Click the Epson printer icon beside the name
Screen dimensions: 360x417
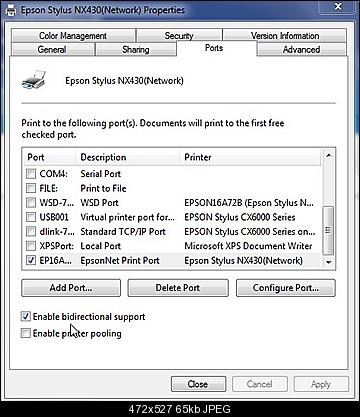click(x=34, y=80)
